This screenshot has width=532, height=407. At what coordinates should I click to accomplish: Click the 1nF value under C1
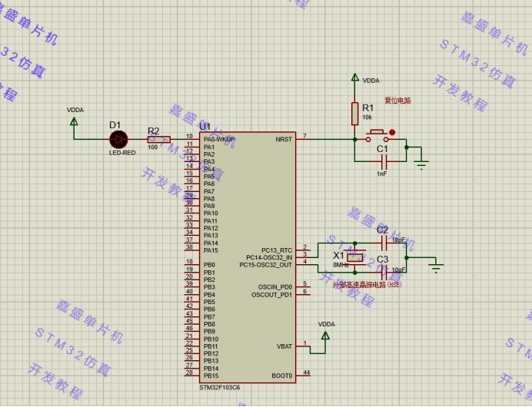381,174
